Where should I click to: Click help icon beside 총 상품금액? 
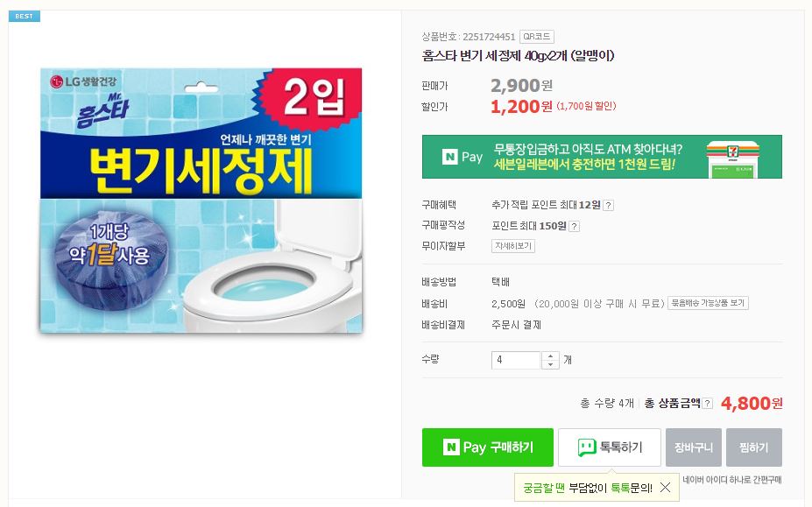tap(708, 404)
